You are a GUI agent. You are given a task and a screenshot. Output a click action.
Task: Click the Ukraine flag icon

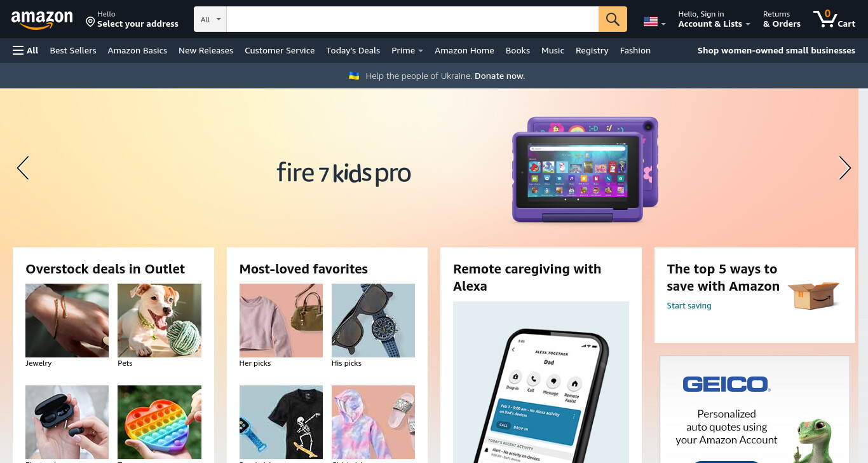(x=355, y=76)
